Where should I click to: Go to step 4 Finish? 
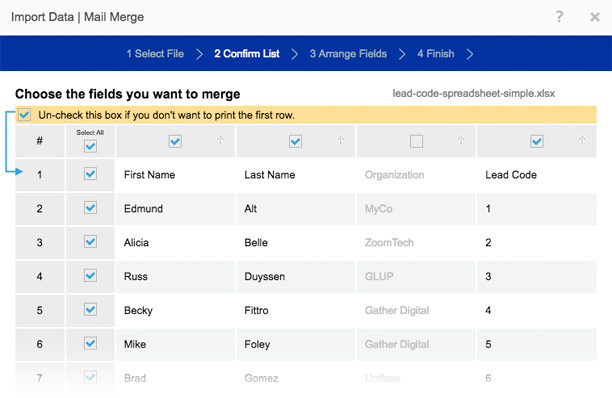pyautogui.click(x=436, y=54)
